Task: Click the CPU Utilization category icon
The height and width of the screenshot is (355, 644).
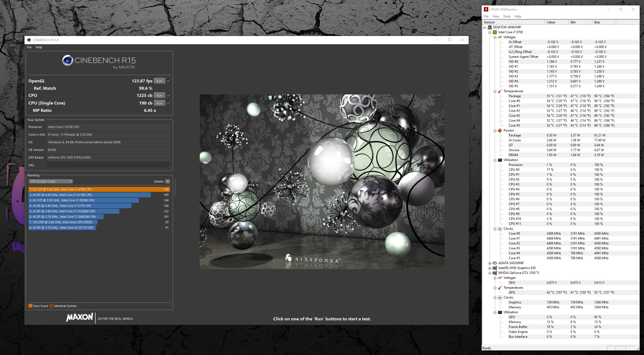Action: (x=500, y=160)
